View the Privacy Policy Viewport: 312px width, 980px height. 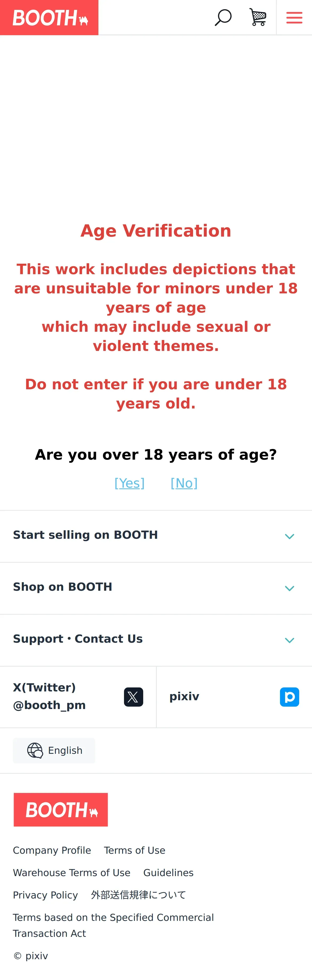45,895
